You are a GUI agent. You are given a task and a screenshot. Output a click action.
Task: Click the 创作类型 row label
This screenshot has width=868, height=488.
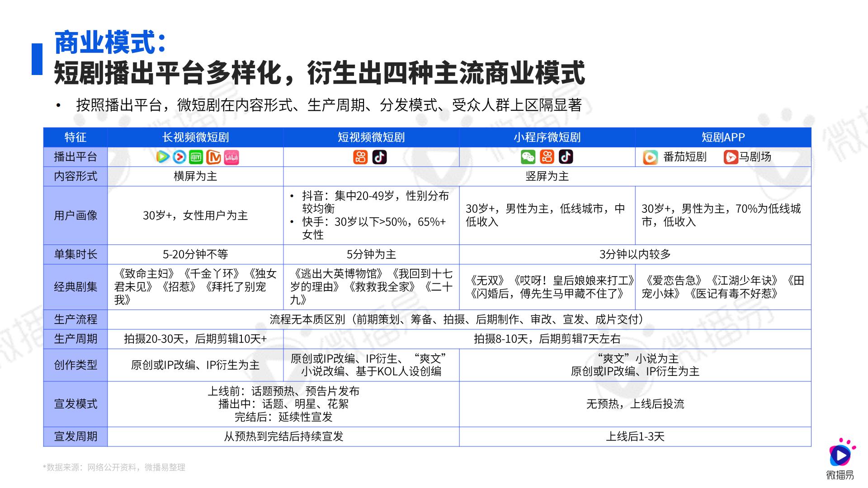coord(75,365)
